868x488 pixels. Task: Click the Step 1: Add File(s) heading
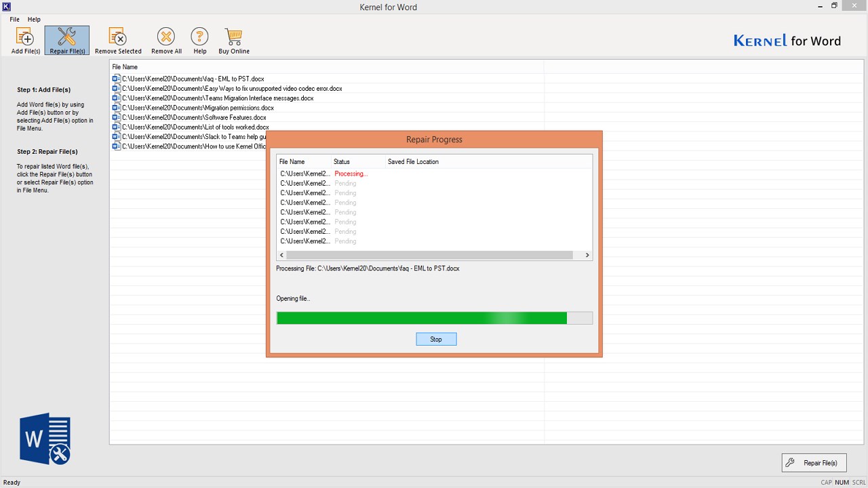[x=44, y=89]
